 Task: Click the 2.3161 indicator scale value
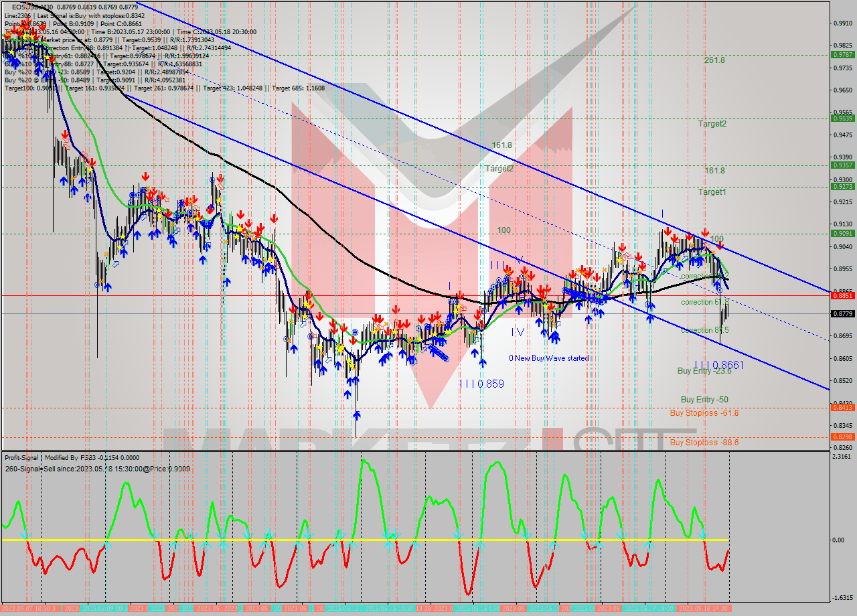point(842,457)
